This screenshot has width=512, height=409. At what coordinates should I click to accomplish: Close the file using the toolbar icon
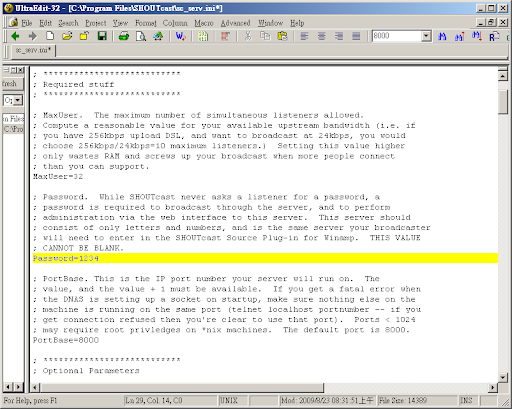84,36
